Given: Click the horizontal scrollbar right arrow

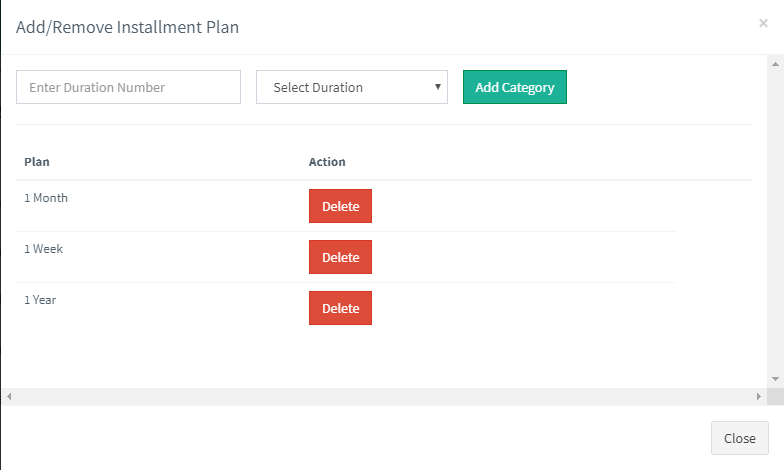Looking at the screenshot, I should point(759,397).
